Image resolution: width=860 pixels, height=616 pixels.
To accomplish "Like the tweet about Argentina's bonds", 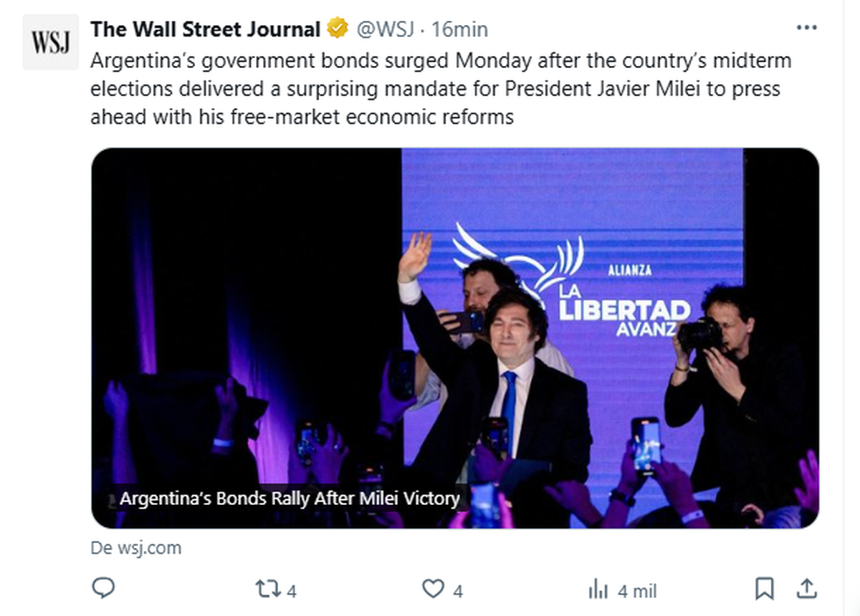I will (x=432, y=587).
